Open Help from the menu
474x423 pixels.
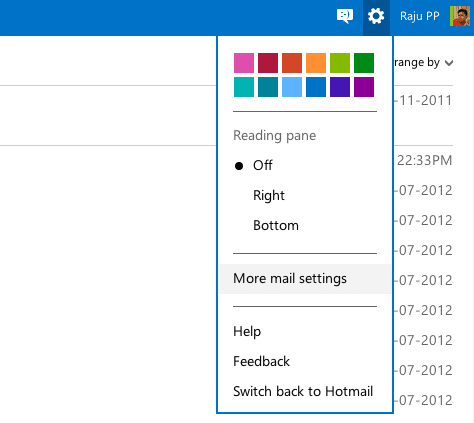tap(247, 332)
